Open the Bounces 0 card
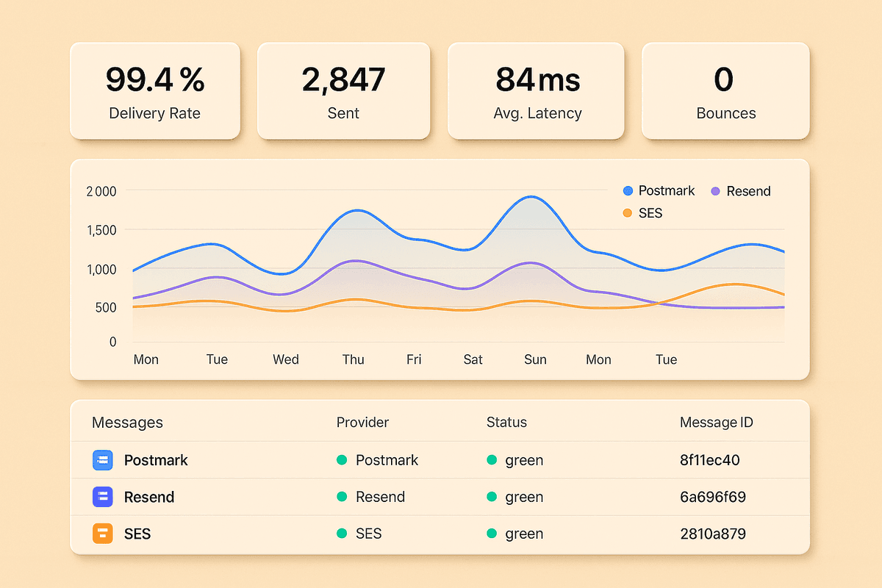882x588 pixels. coord(725,90)
